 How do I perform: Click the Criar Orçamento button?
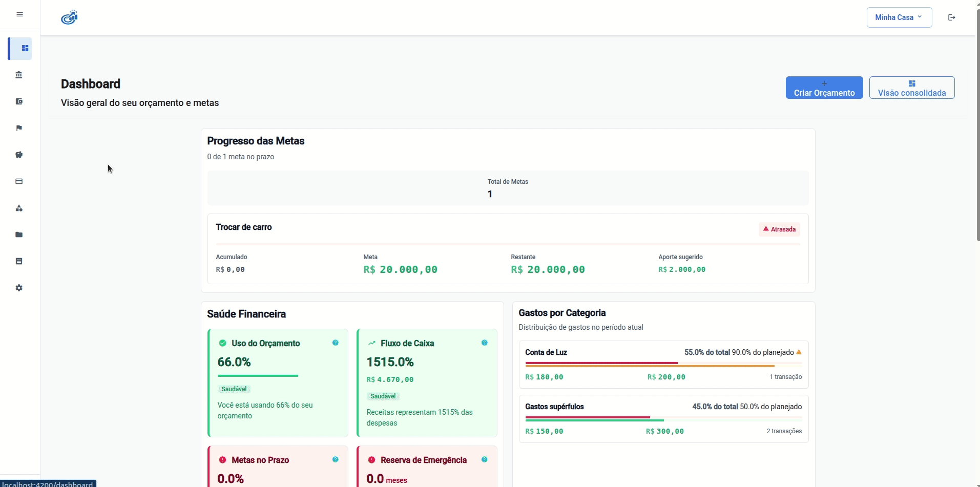(x=824, y=88)
